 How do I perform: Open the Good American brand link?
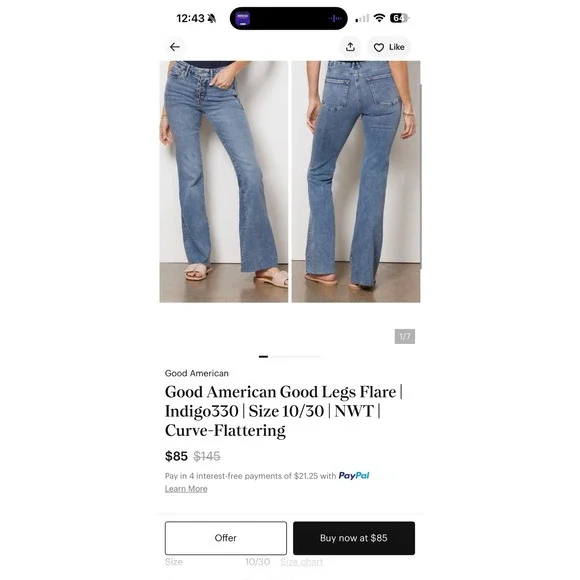point(197,373)
